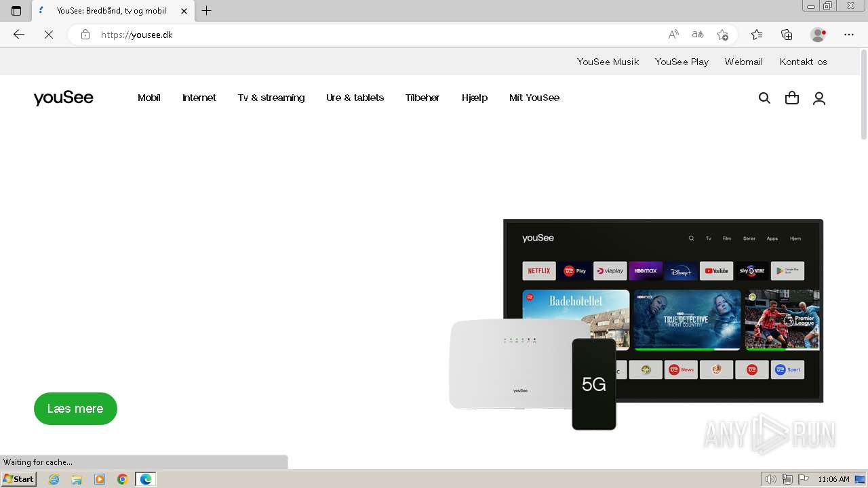Launch Internet Explorer from taskbar
This screenshot has width=868, height=488.
54,479
